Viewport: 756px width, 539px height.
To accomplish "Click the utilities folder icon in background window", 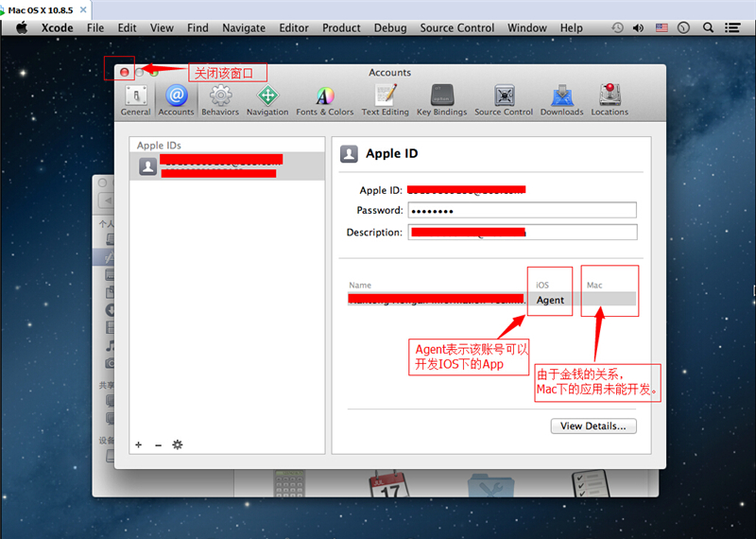I will click(491, 485).
